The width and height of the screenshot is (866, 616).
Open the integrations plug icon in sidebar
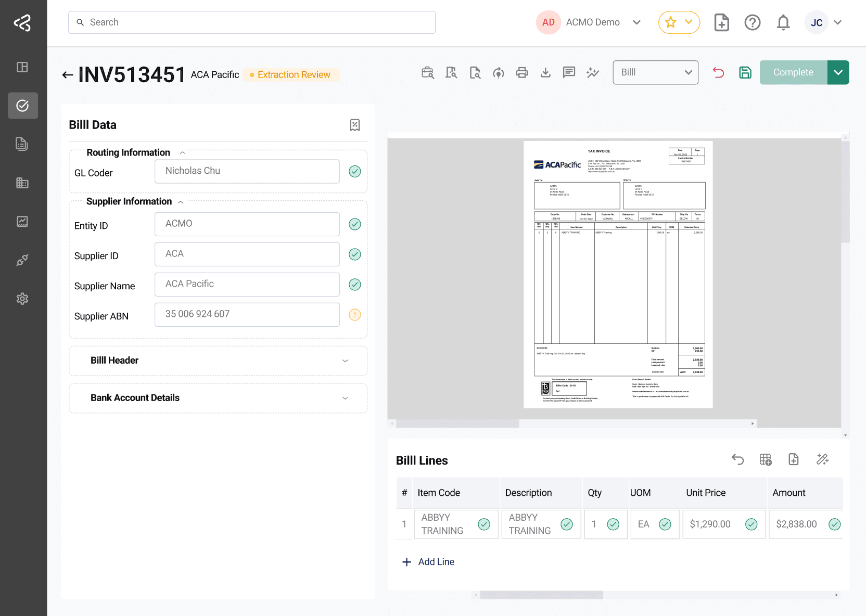(22, 260)
